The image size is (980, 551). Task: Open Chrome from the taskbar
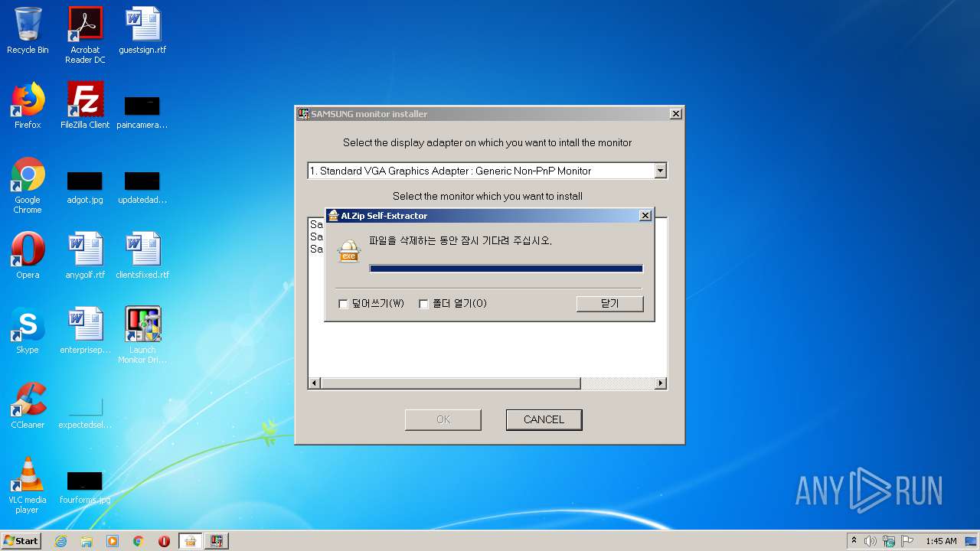(x=139, y=541)
